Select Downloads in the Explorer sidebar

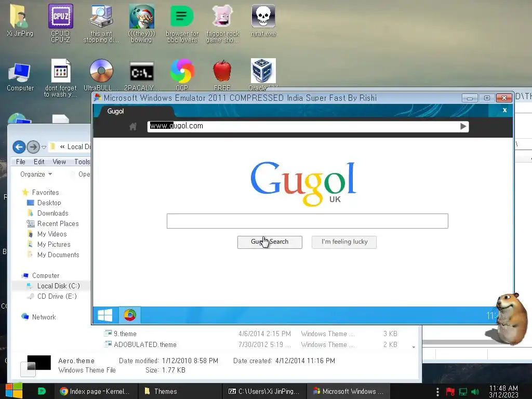(x=52, y=214)
